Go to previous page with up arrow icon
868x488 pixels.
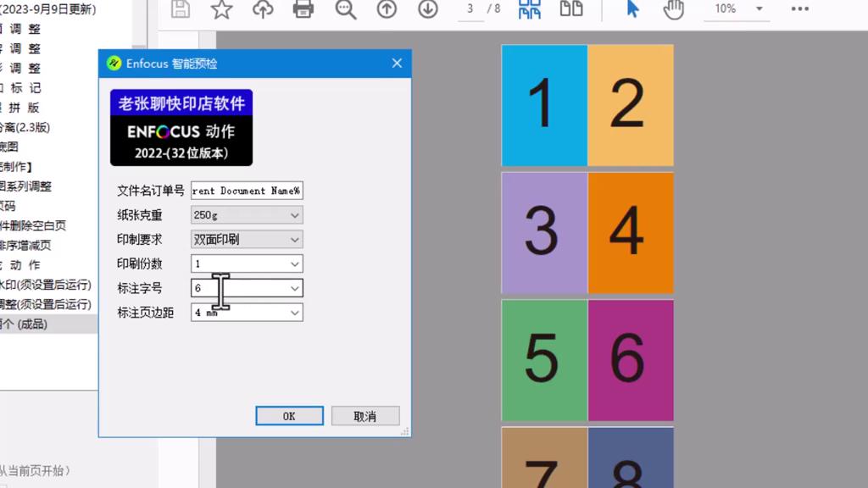[x=387, y=9]
